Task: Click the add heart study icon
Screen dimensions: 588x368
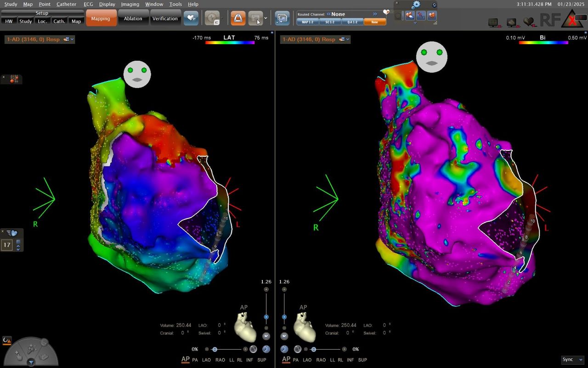Action: pyautogui.click(x=191, y=18)
